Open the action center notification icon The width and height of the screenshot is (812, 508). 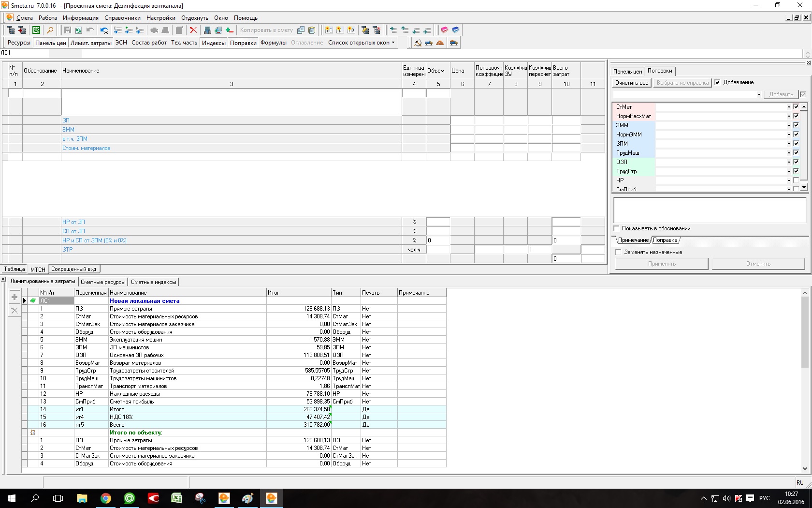click(x=750, y=498)
